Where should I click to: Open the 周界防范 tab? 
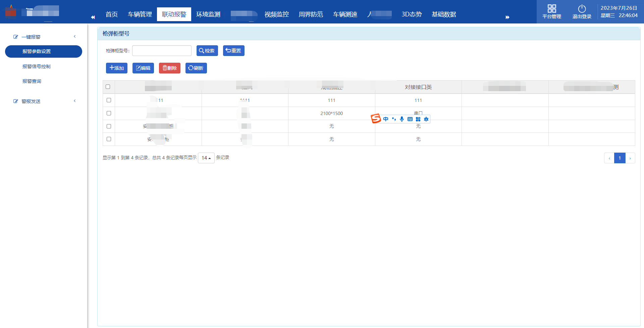tap(311, 14)
